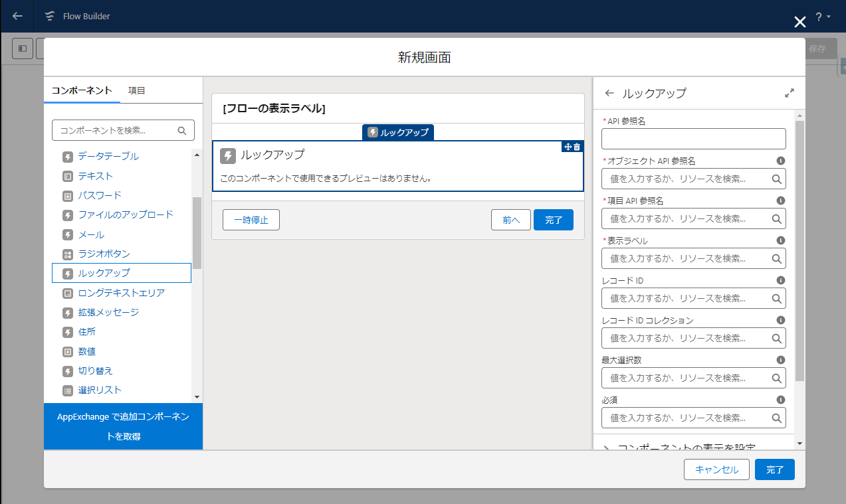Click the レコード ID コレクション combobox
This screenshot has height=504, width=846.
694,338
